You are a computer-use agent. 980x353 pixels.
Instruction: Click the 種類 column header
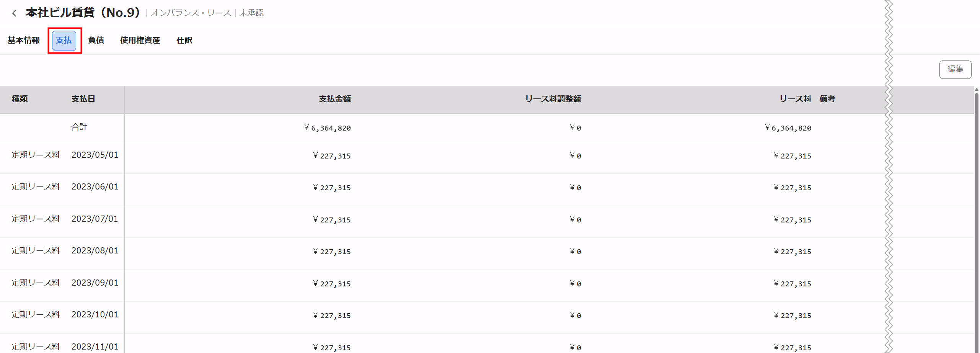click(x=20, y=99)
